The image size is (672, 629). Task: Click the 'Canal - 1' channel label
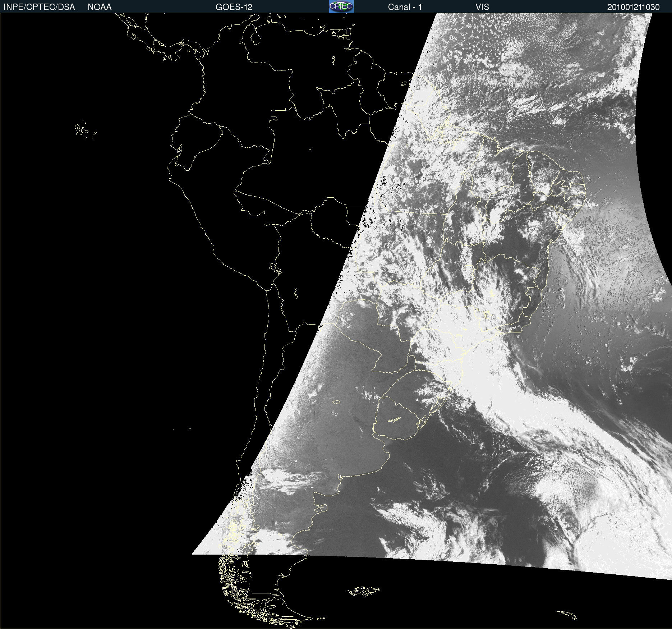pyautogui.click(x=405, y=7)
